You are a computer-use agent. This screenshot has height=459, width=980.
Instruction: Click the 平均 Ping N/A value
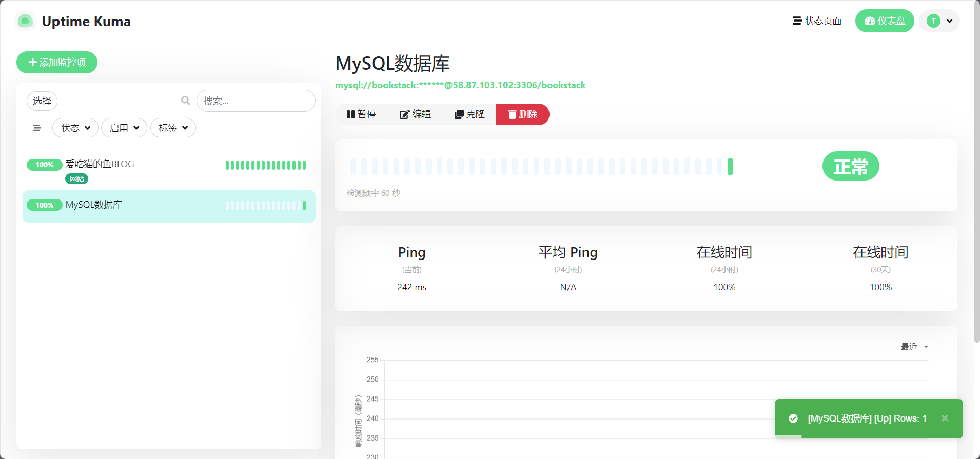coord(568,287)
